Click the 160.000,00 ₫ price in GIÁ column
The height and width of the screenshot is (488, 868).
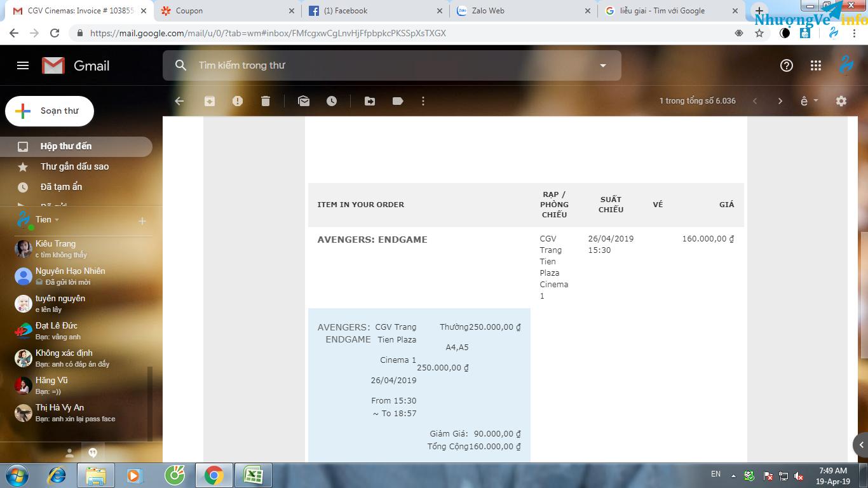(x=708, y=239)
